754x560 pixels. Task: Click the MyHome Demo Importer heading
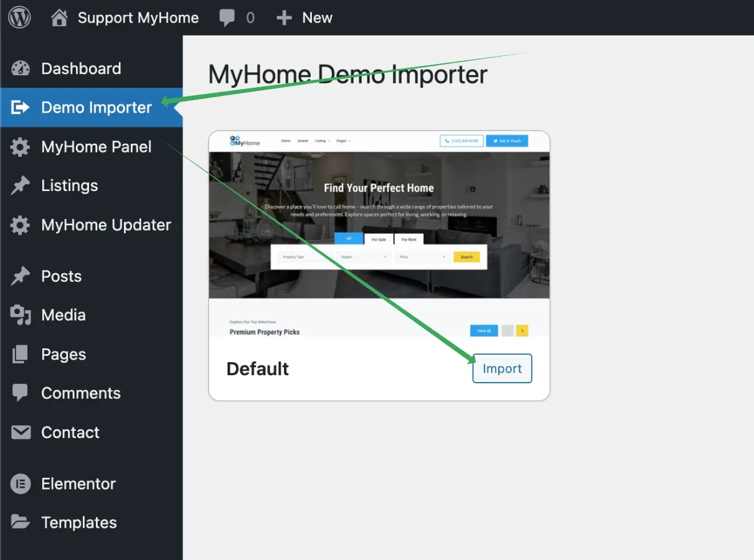click(x=347, y=74)
